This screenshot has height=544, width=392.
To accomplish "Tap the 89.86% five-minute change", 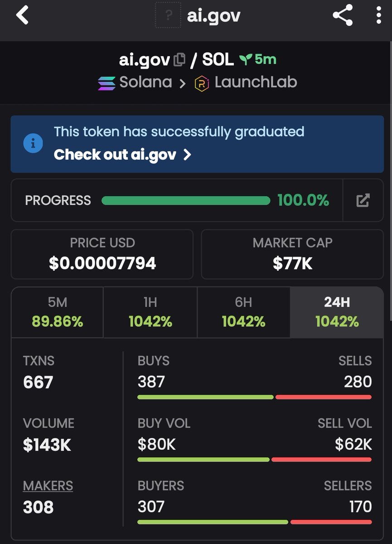I will coord(58,322).
